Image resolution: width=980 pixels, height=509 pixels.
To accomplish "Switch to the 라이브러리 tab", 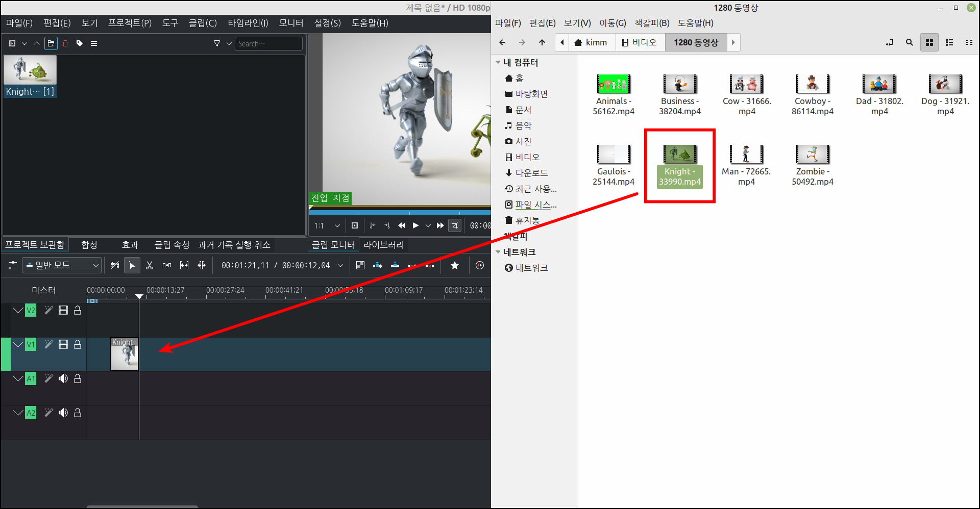I will [383, 245].
